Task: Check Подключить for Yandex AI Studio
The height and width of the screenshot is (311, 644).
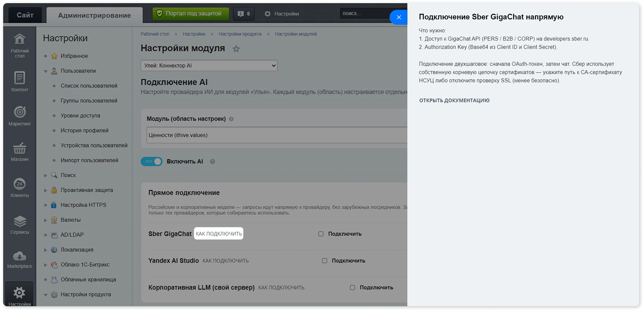Action: point(324,261)
